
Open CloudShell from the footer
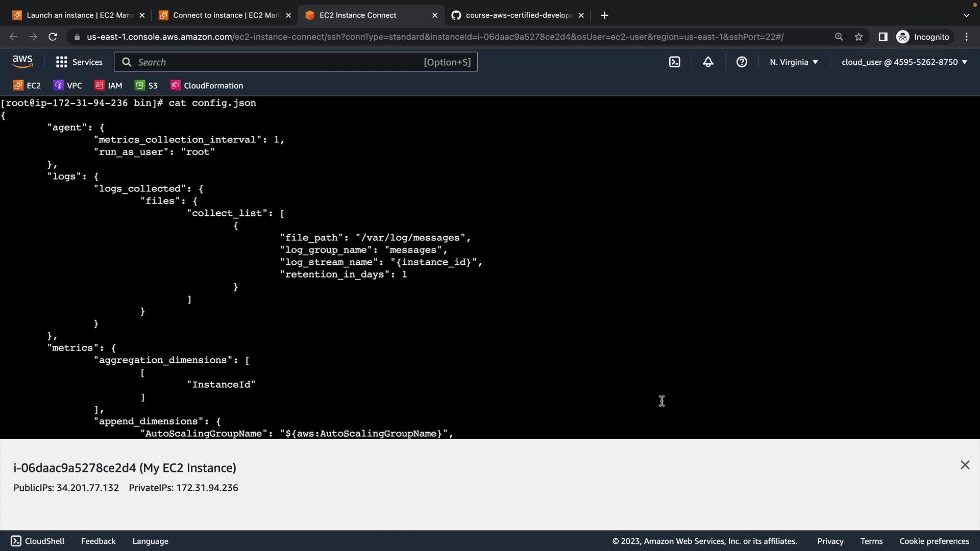pyautogui.click(x=38, y=541)
